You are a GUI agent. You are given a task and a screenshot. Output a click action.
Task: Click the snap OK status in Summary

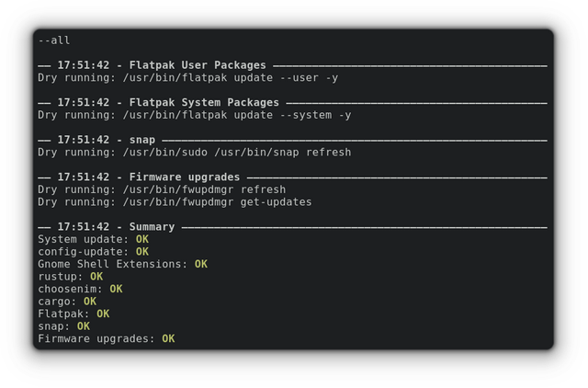(84, 325)
